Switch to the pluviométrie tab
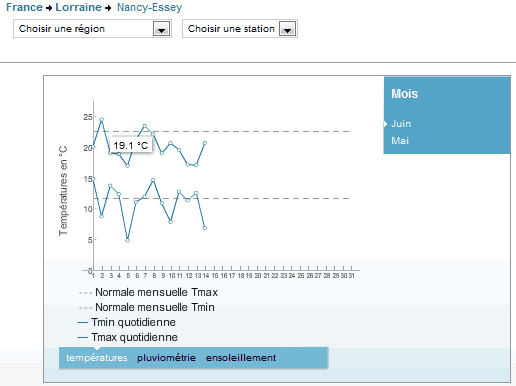 click(166, 358)
